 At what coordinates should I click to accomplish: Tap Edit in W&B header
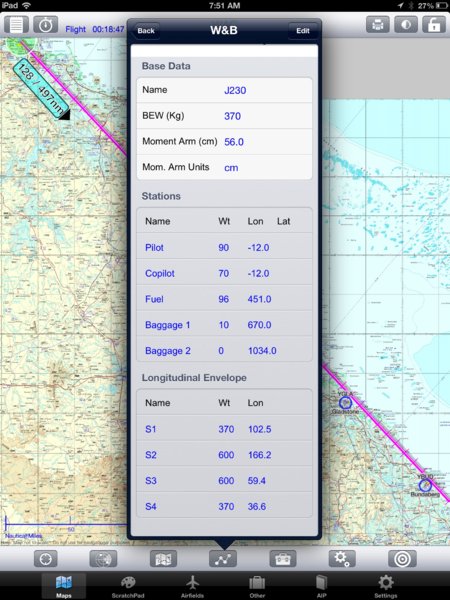click(x=303, y=31)
